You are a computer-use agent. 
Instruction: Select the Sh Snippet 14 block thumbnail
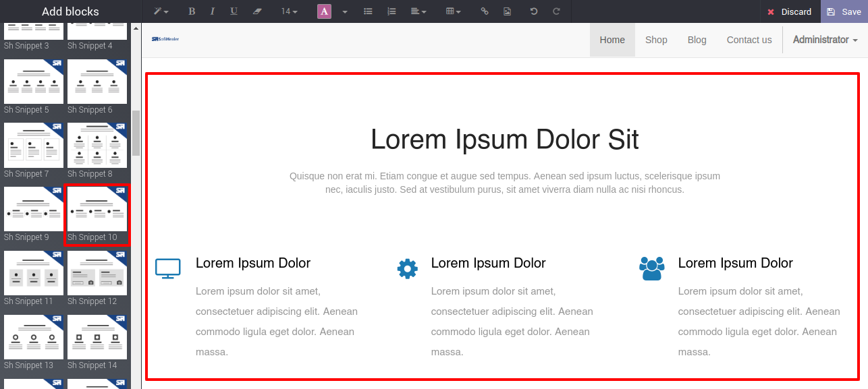point(97,337)
